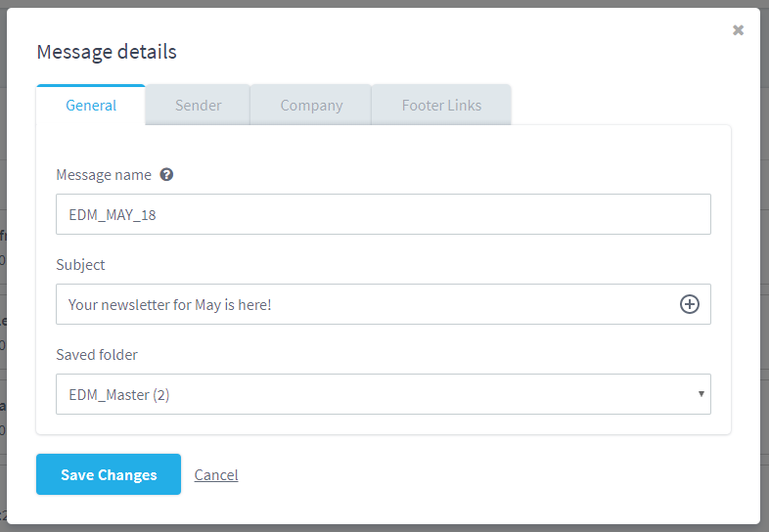
Task: Click the Message name label text
Action: 104,175
